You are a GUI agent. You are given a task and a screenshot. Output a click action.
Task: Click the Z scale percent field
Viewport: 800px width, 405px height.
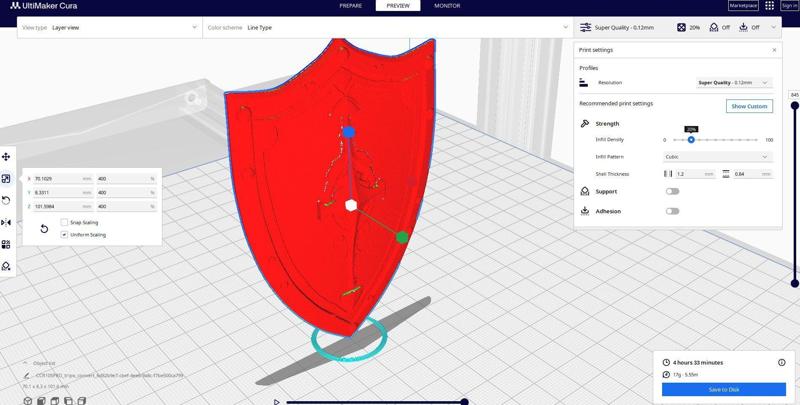pos(126,206)
